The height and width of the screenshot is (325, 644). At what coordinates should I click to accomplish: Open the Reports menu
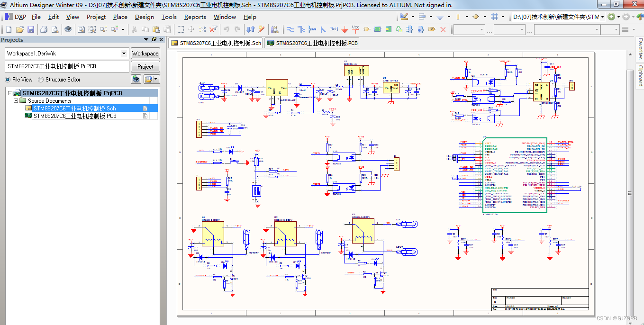[x=195, y=17]
